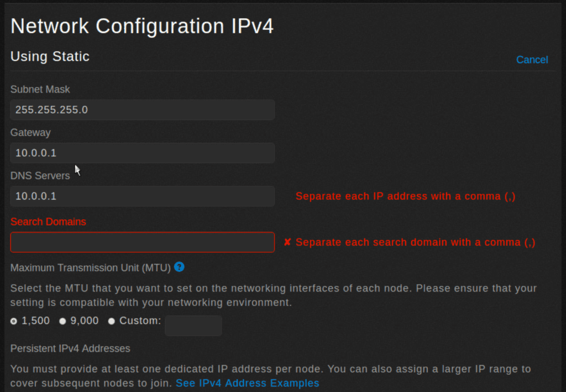Screen dimensions: 566x392
Task: Click the DNS Servers label
Action: 40,176
